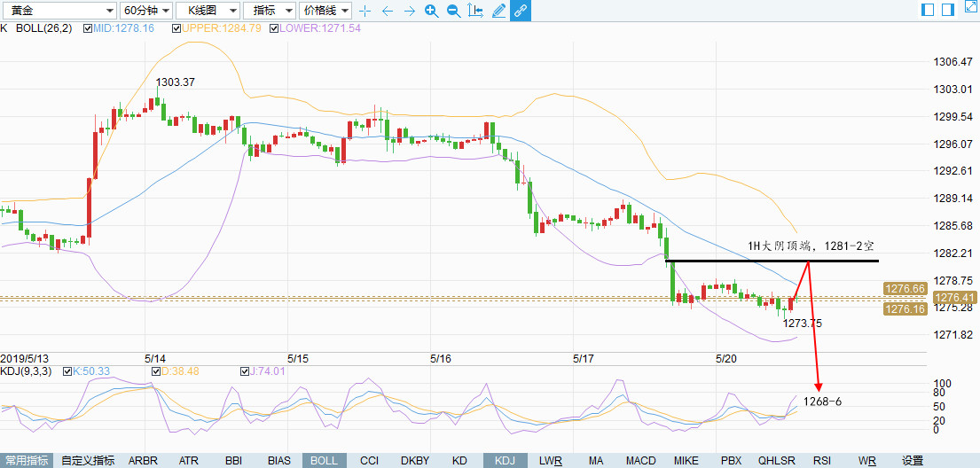The height and width of the screenshot is (468, 980).
Task: Switch to the MACD indicator tab
Action: [640, 460]
